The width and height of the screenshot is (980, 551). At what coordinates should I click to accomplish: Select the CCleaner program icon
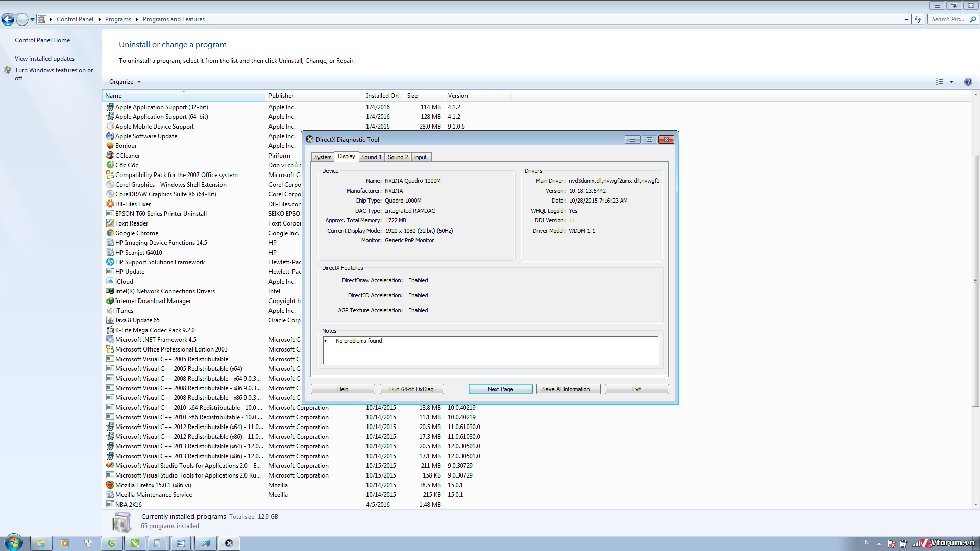110,156
